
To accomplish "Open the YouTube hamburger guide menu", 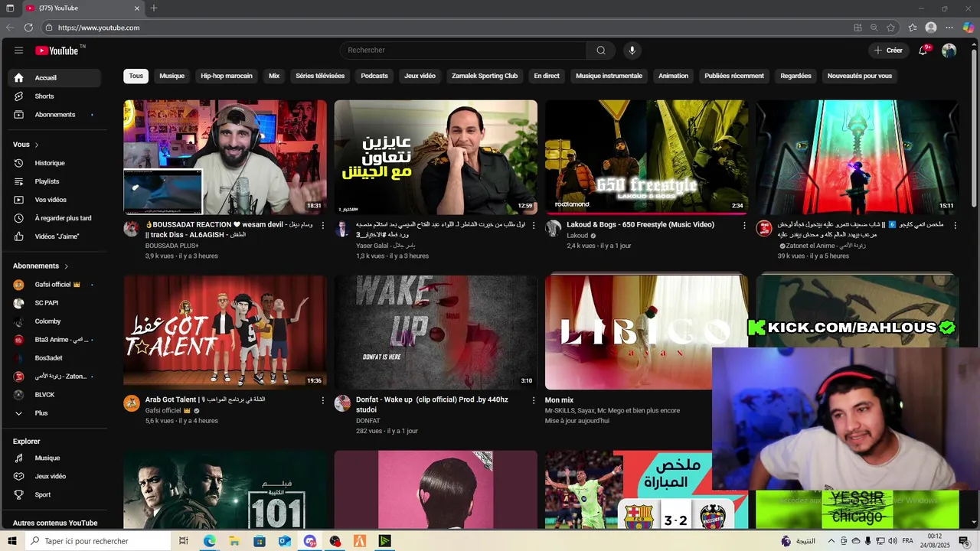I will 18,51.
